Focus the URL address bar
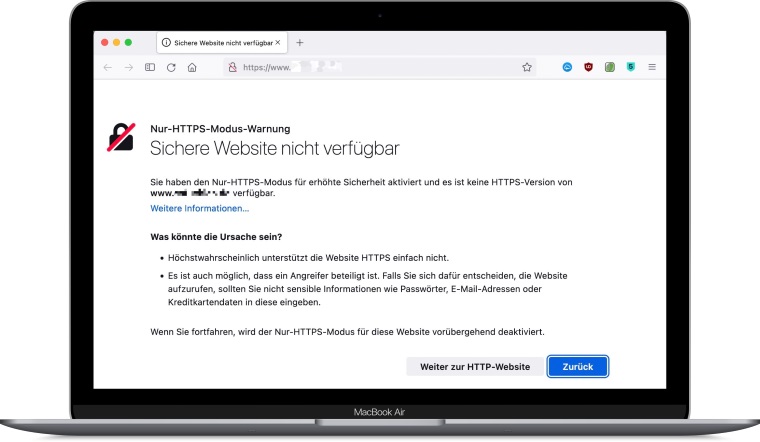The height and width of the screenshot is (442, 760). [x=380, y=67]
